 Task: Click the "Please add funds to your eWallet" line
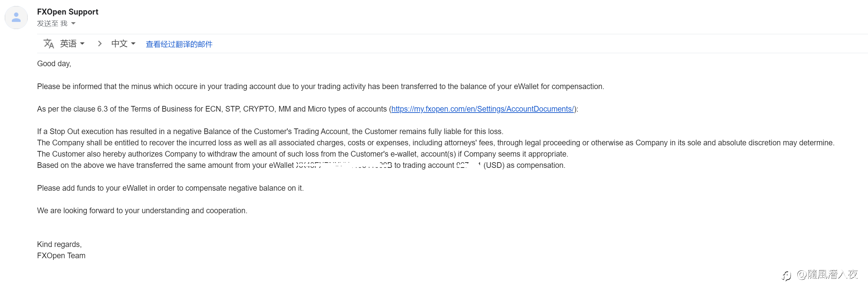coord(170,188)
